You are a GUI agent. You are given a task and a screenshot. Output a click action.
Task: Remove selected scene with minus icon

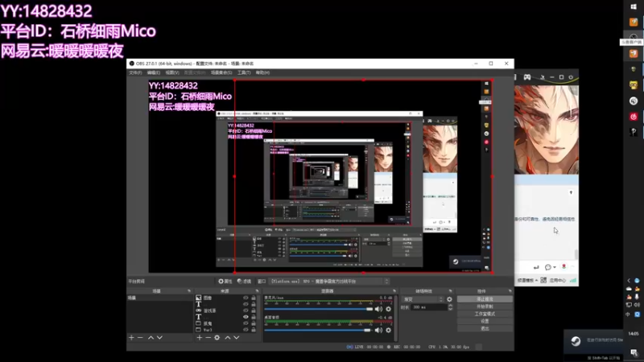coord(140,337)
